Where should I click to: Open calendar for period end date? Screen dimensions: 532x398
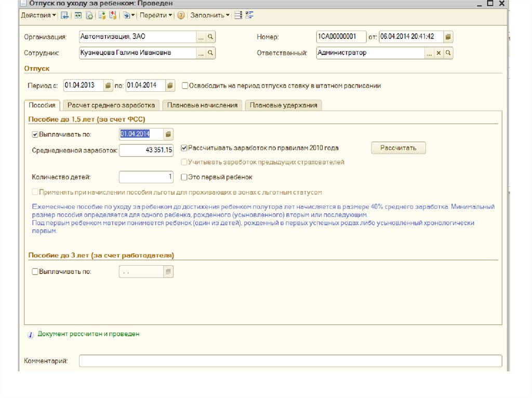pos(170,86)
